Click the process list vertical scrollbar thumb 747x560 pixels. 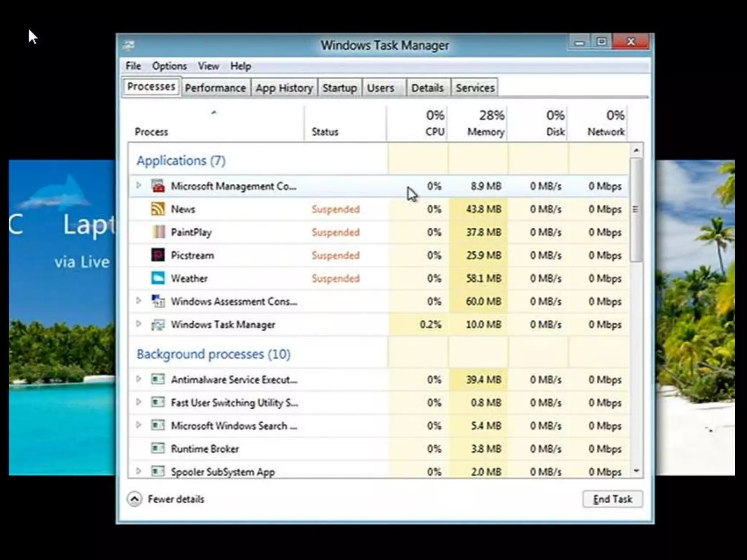tap(636, 210)
